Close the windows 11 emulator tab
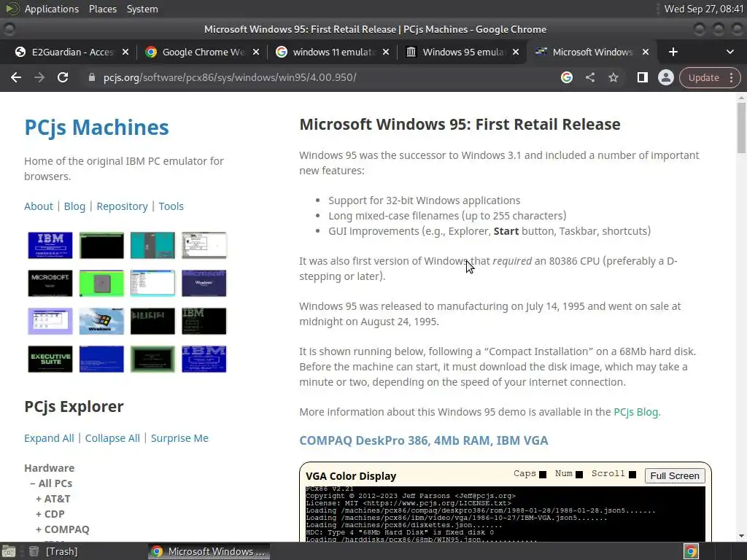Screen dimensions: 747x560 [x=386, y=52]
